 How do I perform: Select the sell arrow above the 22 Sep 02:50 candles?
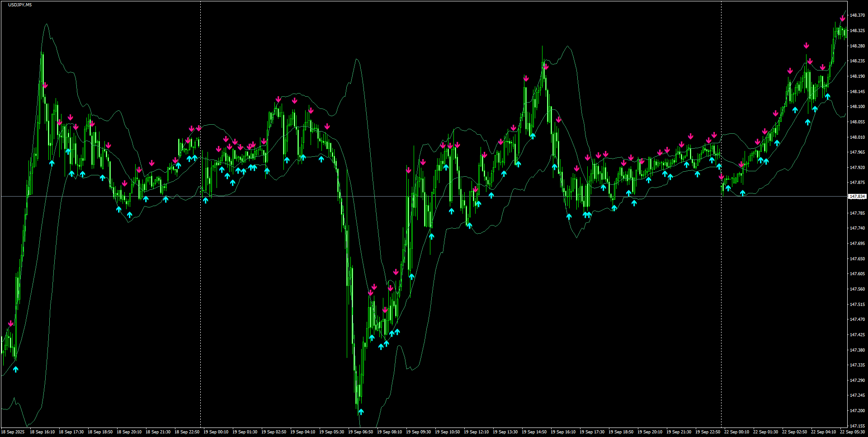point(790,70)
